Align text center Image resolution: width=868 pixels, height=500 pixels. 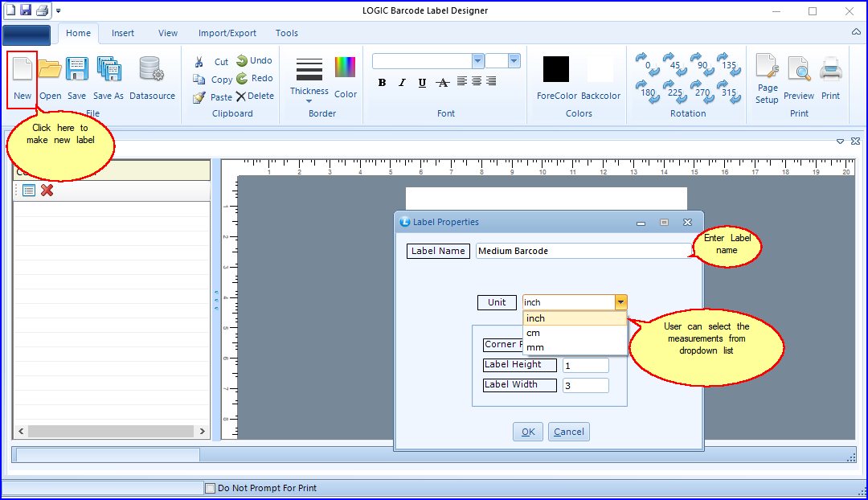pyautogui.click(x=477, y=81)
